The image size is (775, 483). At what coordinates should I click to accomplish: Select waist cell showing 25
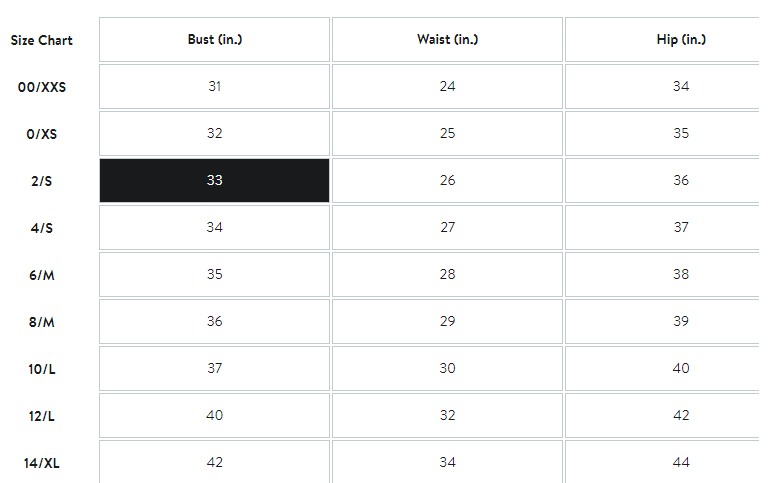point(447,134)
